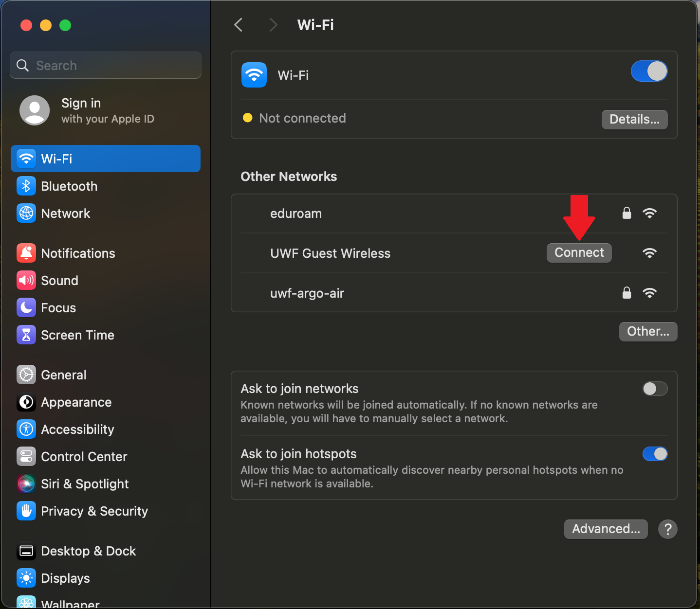Click the signal icon for UWF Guest Wireless
Image resolution: width=700 pixels, height=609 pixels.
(x=650, y=253)
